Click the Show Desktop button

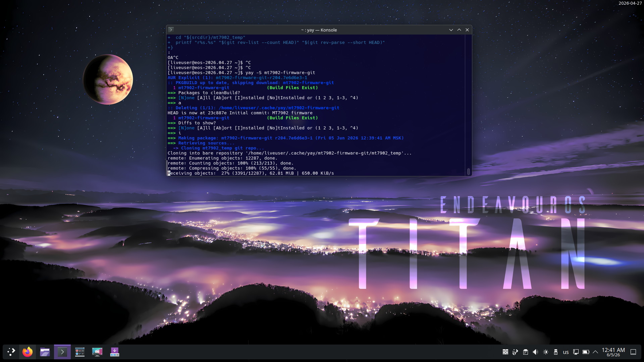point(633,352)
